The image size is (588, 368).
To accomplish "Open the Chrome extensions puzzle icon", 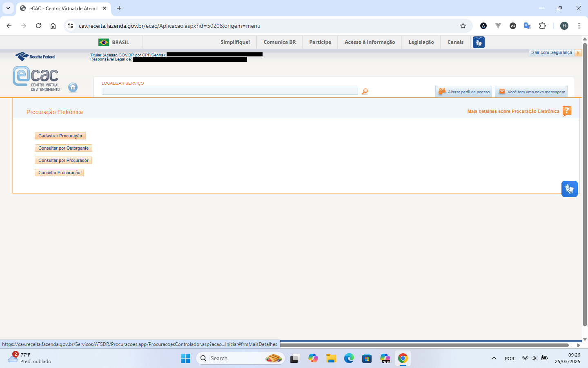I will [542, 26].
